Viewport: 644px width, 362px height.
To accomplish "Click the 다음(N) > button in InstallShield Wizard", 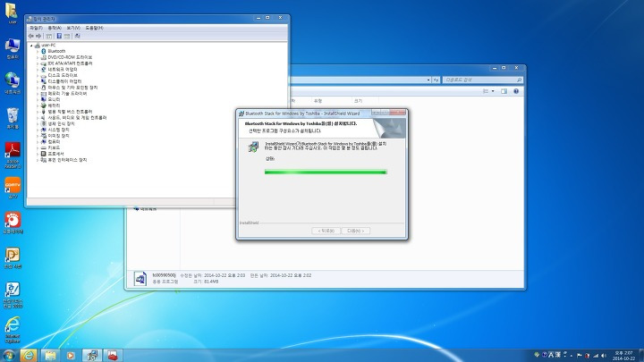I will pos(356,232).
